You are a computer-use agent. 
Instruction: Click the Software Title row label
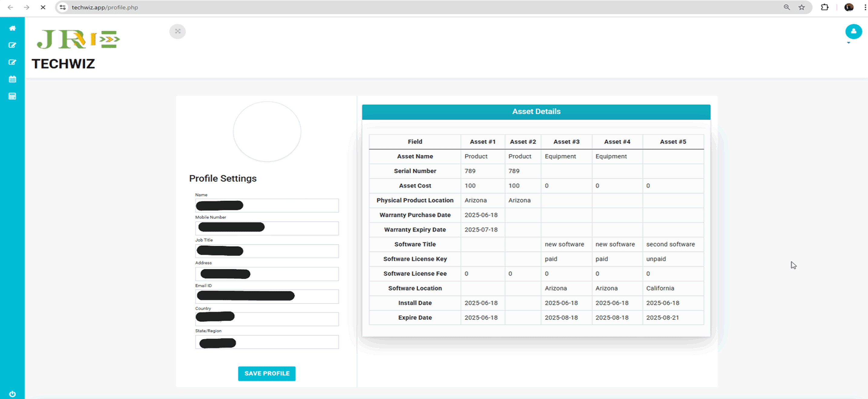pos(415,244)
